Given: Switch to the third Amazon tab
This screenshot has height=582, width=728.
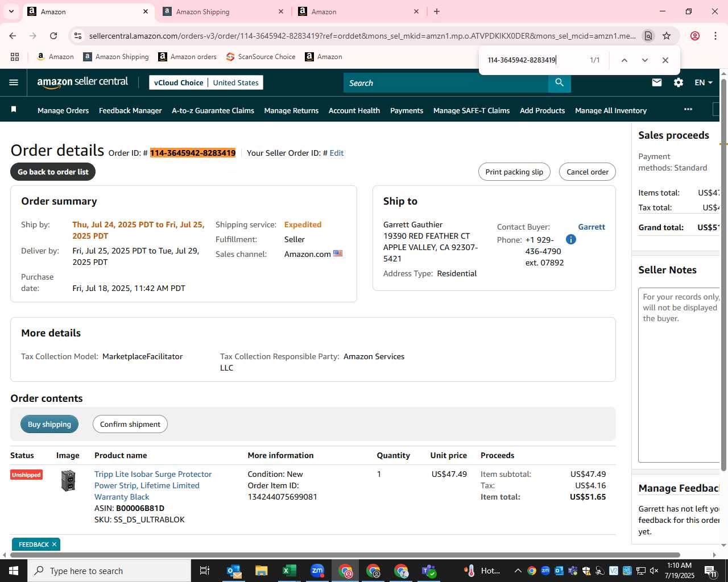Looking at the screenshot, I should pyautogui.click(x=358, y=11).
